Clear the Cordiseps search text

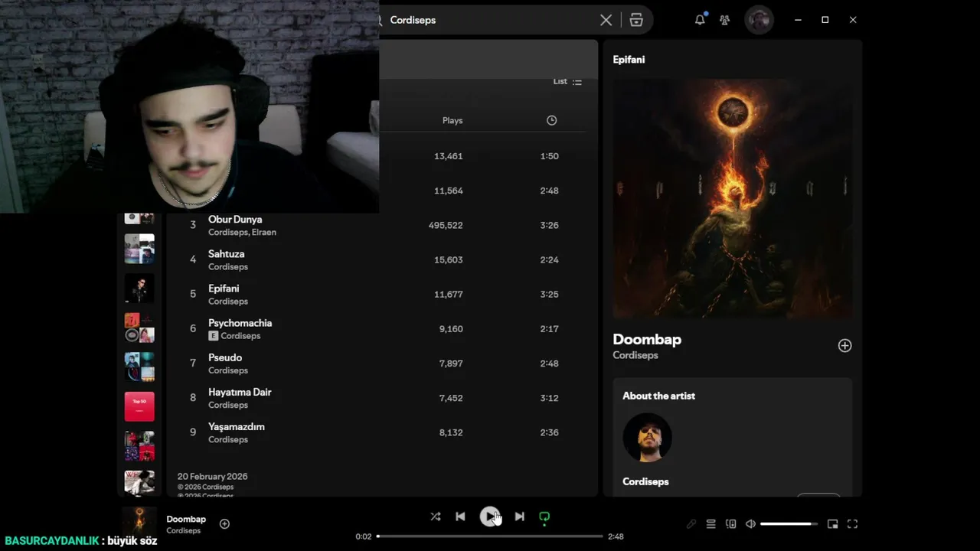[x=606, y=20]
